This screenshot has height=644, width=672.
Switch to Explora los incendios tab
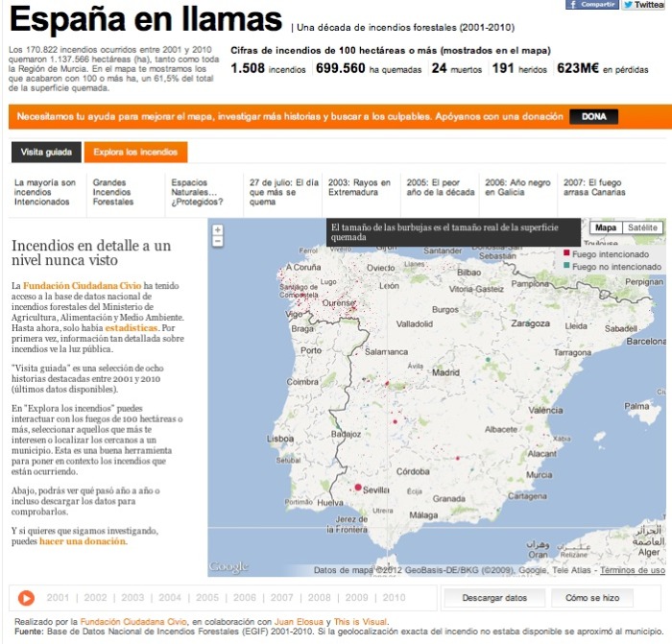[135, 152]
